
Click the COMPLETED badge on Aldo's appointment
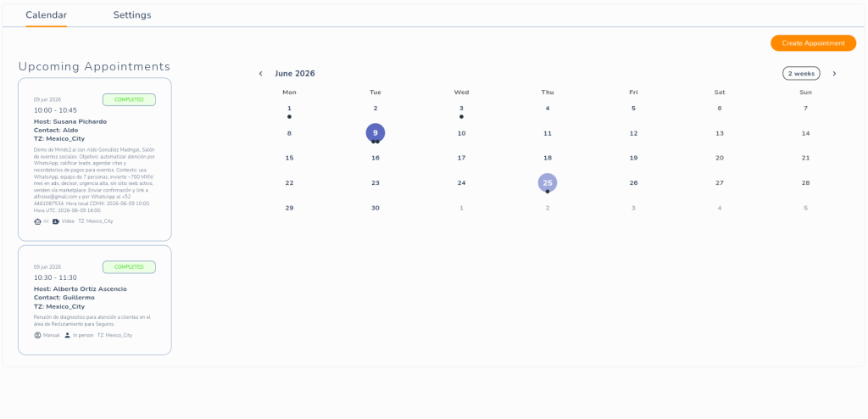point(129,100)
